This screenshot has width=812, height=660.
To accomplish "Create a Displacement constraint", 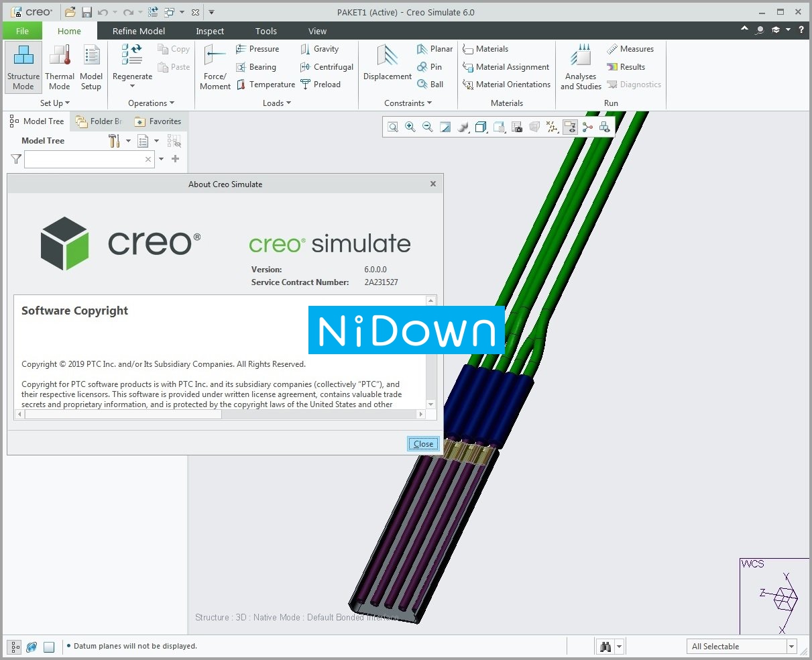I will coord(388,64).
